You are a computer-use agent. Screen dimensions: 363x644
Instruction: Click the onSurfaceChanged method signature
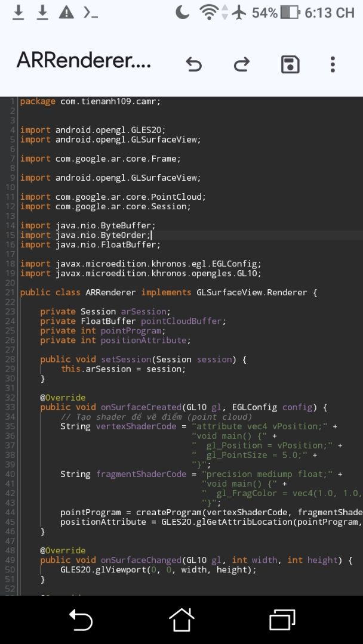tap(196, 560)
